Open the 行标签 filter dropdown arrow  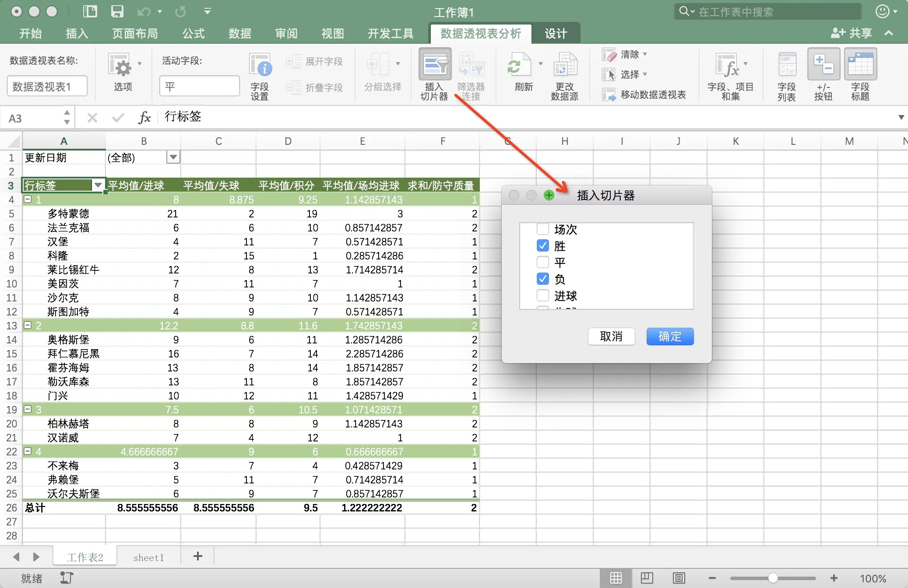click(x=98, y=185)
